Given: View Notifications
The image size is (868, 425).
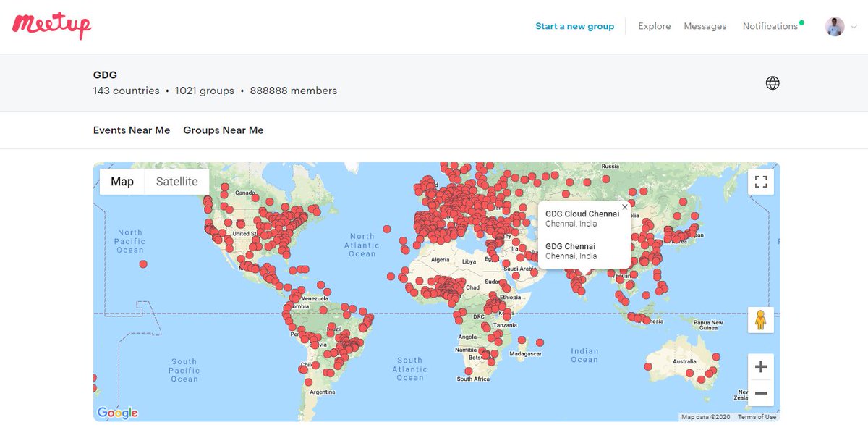Looking at the screenshot, I should (770, 26).
